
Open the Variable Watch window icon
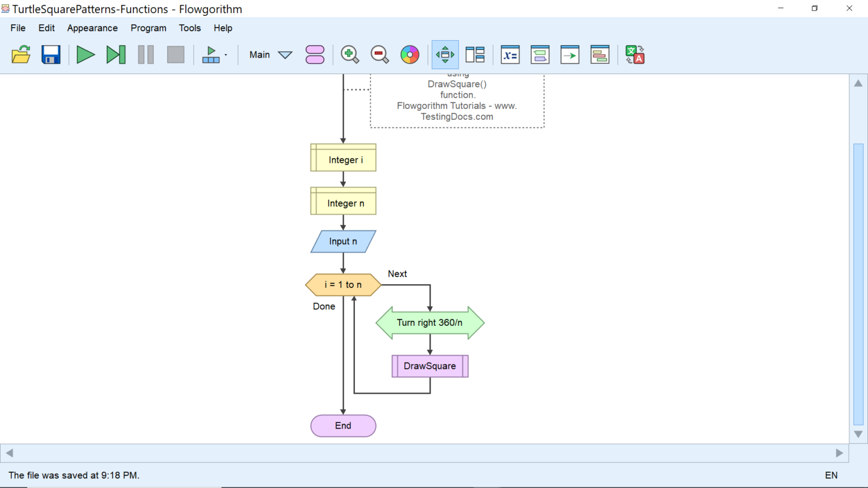tap(510, 55)
